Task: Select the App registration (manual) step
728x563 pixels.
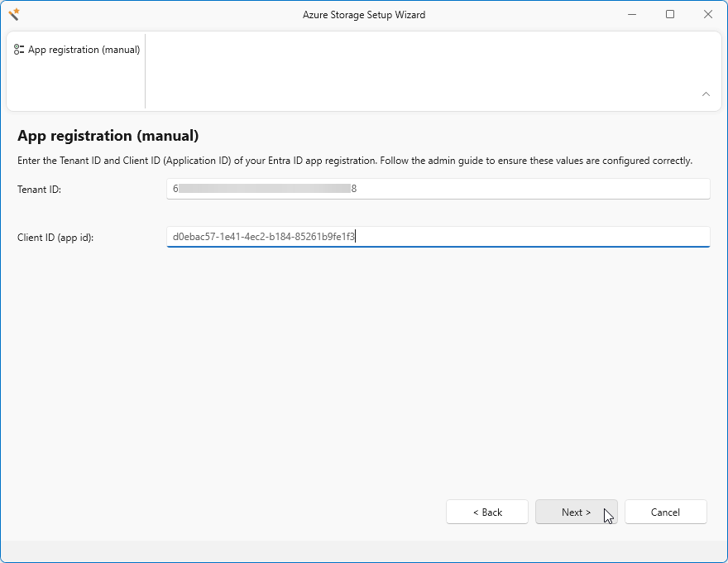Action: pos(77,50)
